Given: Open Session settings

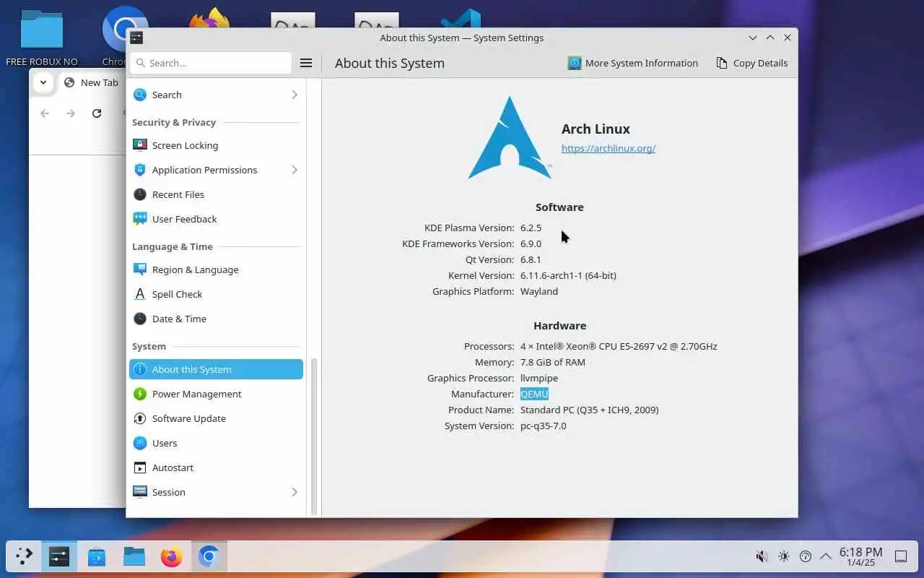Looking at the screenshot, I should (x=216, y=492).
